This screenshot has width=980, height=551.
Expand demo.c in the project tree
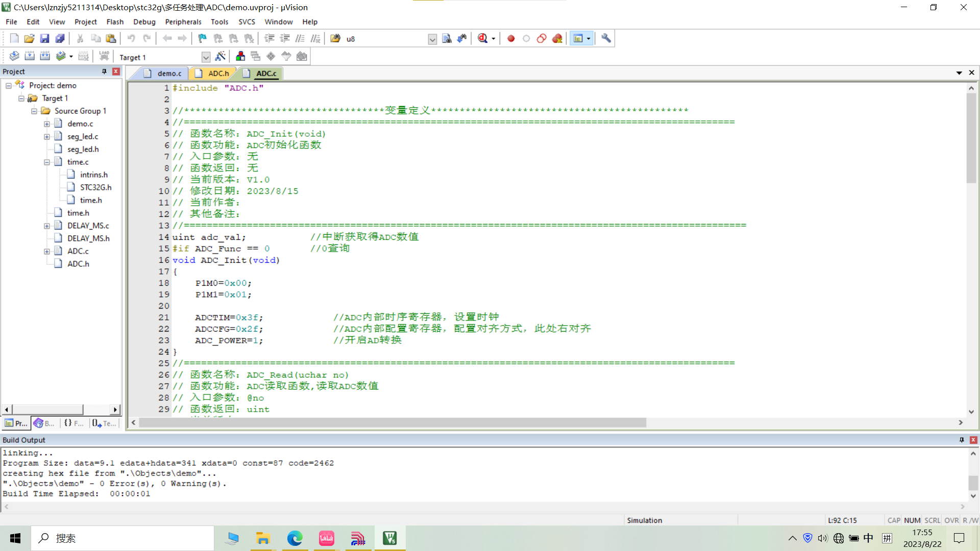click(47, 124)
